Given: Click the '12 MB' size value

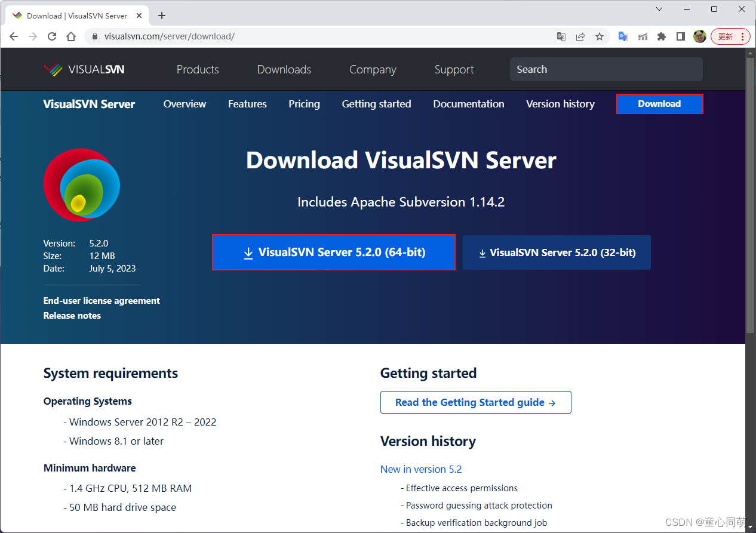Looking at the screenshot, I should (x=102, y=256).
